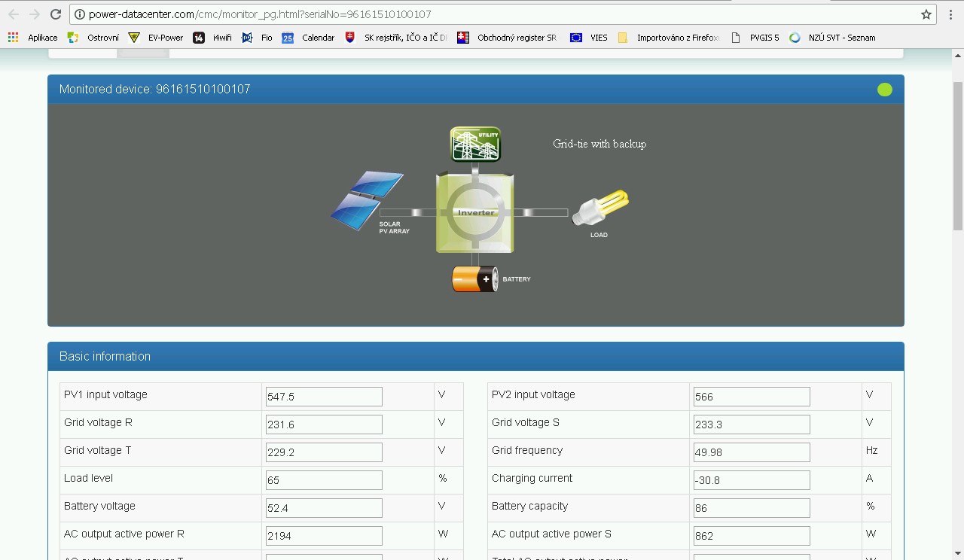
Task: Click the Inverter icon in the diagram
Action: (475, 212)
